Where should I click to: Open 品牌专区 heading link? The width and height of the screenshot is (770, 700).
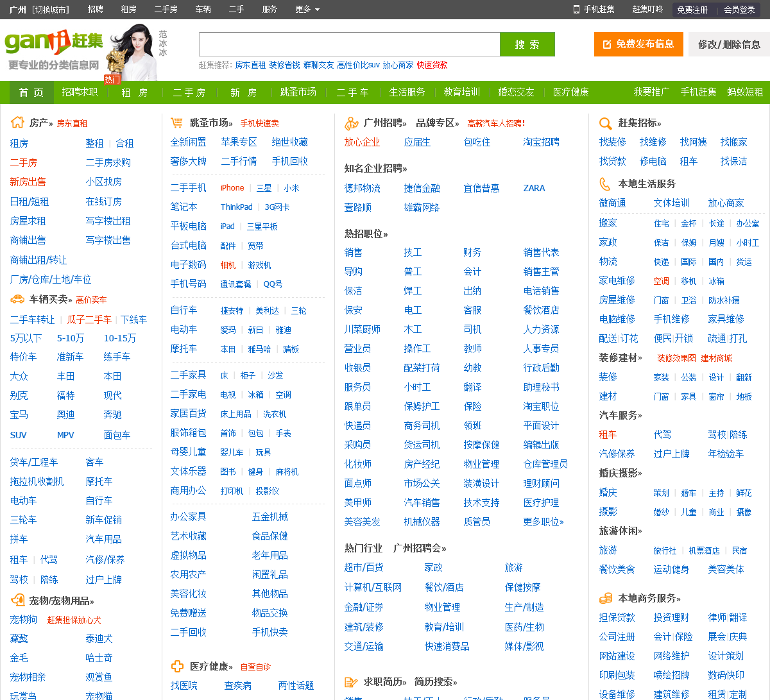pyautogui.click(x=438, y=123)
